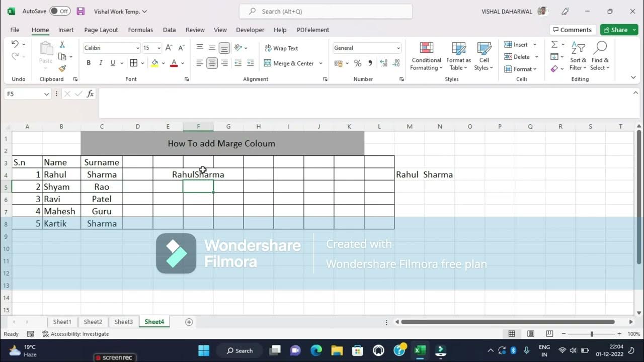This screenshot has width=644, height=362.
Task: Click the Increase Decimal icon
Action: tap(384, 63)
